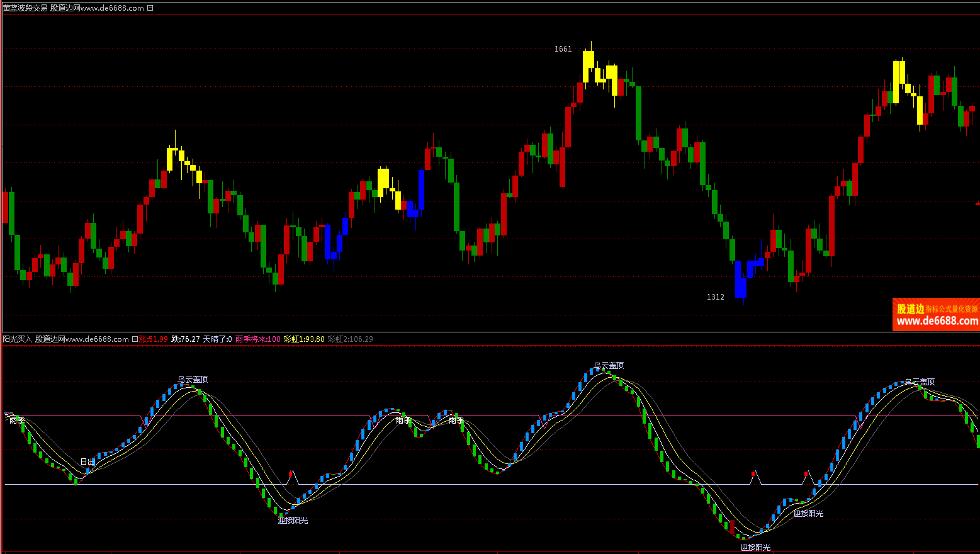Click the 日出 signal marker
Screen dimensions: 980x554
tap(87, 461)
